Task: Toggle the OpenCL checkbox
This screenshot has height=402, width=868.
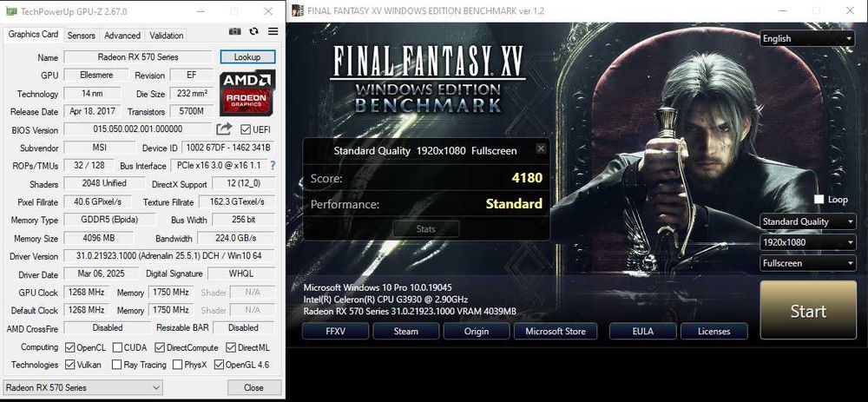Action: [69, 348]
